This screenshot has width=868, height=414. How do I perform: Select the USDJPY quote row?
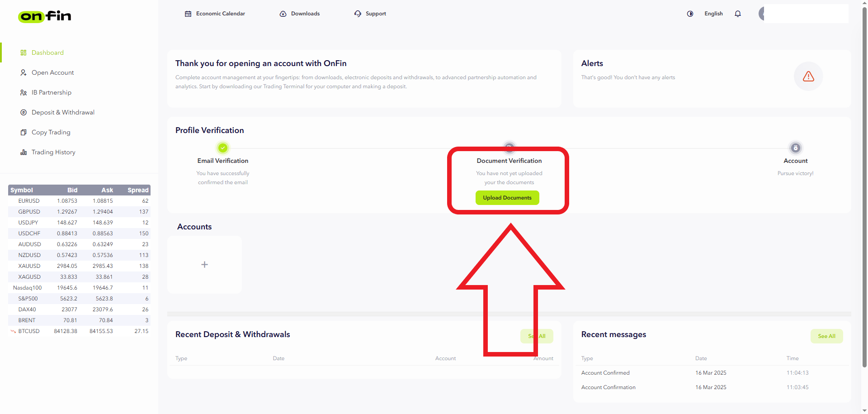coord(79,223)
